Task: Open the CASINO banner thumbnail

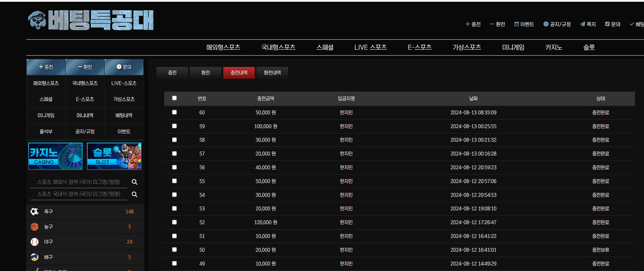Action: [56, 156]
